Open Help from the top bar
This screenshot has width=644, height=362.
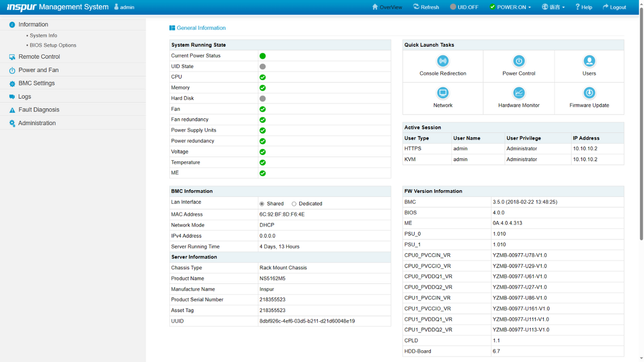(x=584, y=7)
